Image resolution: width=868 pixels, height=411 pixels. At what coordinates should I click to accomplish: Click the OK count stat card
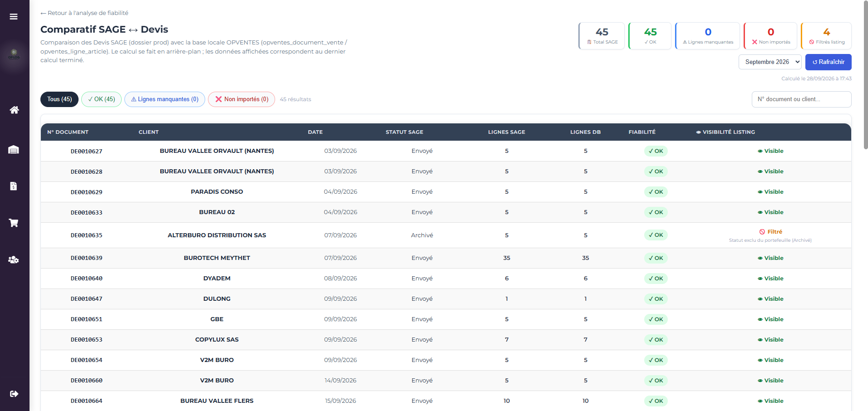pyautogui.click(x=650, y=36)
